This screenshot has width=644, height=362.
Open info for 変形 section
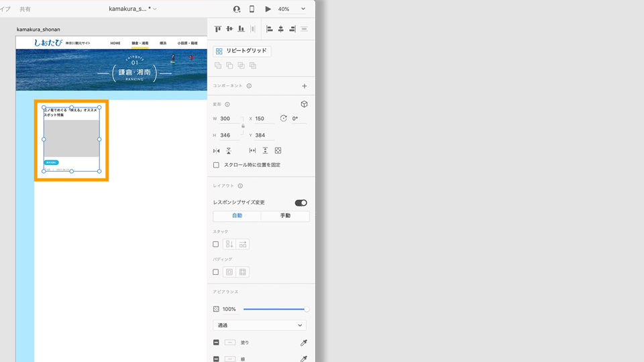tap(227, 105)
